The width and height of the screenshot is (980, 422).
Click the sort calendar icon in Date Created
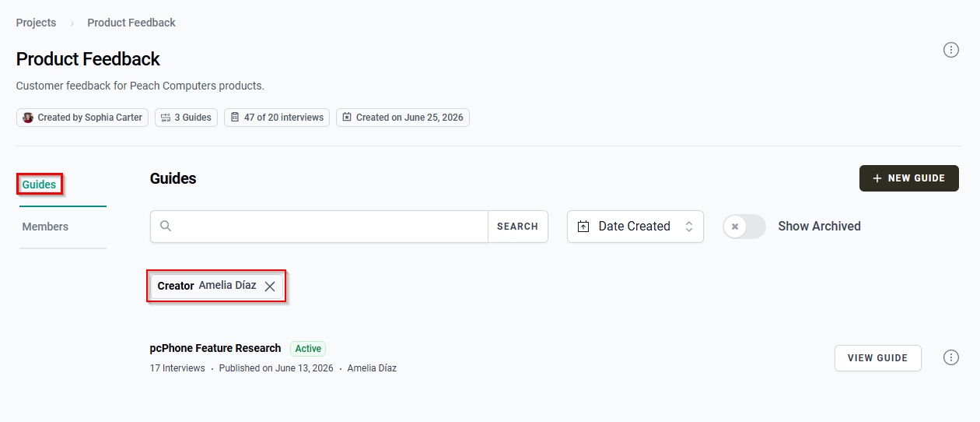click(x=583, y=227)
